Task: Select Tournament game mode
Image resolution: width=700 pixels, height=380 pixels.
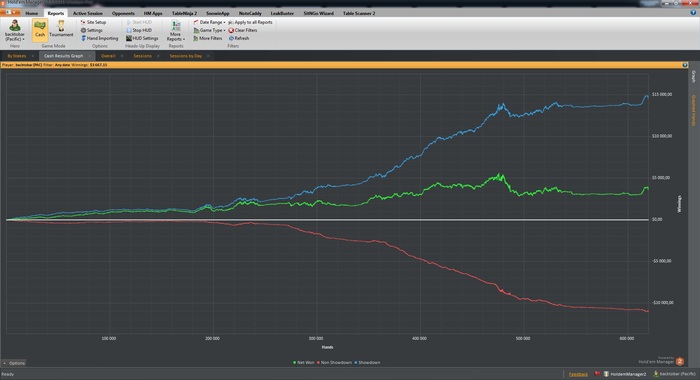Action: coord(61,30)
